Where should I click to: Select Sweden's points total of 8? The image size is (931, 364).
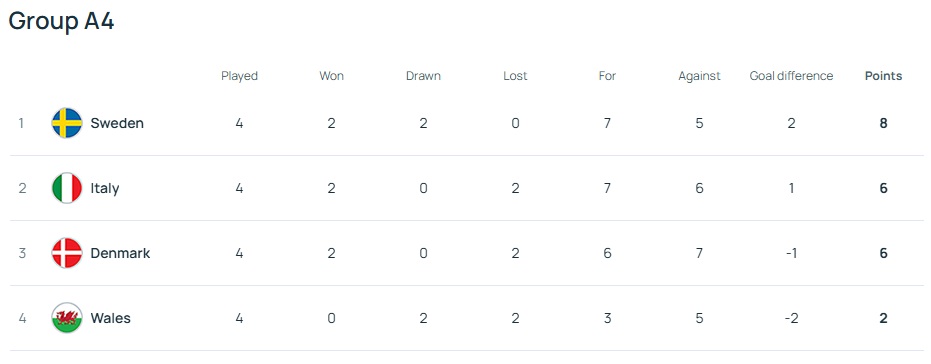tap(884, 123)
